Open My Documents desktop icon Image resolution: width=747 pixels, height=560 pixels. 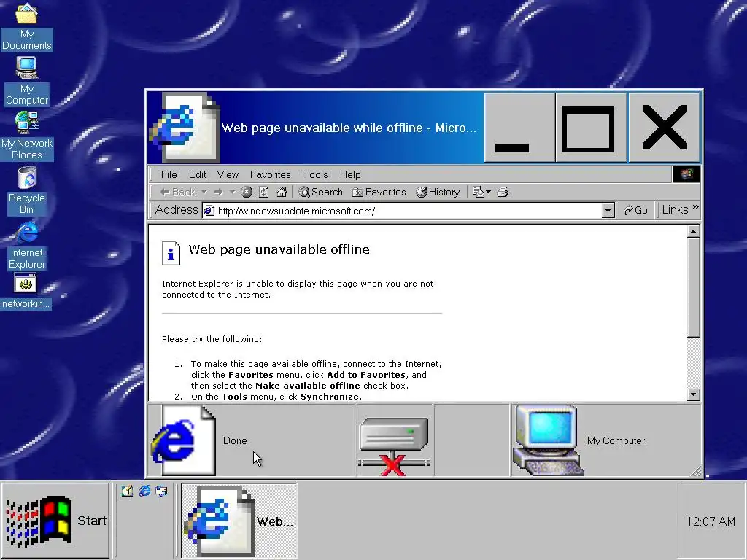pos(27,26)
